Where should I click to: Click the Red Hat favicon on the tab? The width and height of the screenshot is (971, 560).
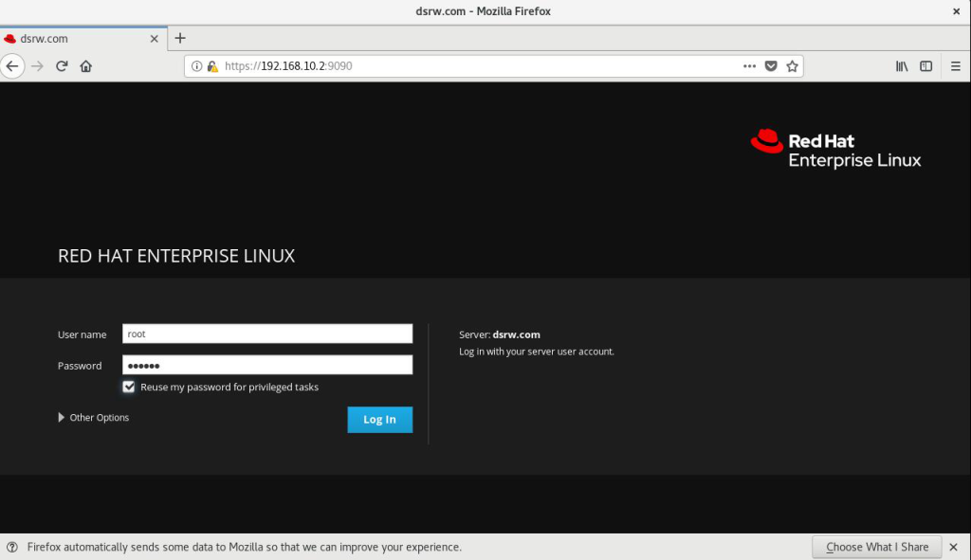click(x=9, y=38)
